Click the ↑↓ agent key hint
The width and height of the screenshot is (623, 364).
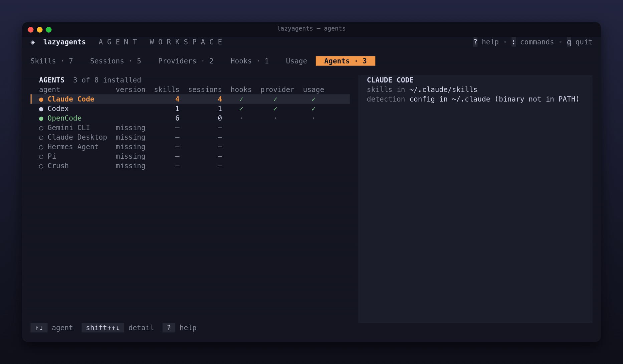[52, 328]
